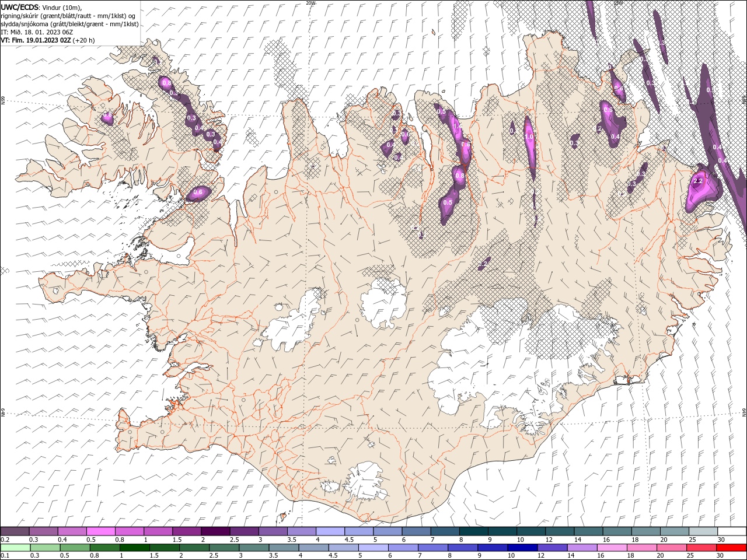Click the "(+20 h)" forecast offset
Image resolution: width=747 pixels, height=560 pixels.
tap(84, 40)
